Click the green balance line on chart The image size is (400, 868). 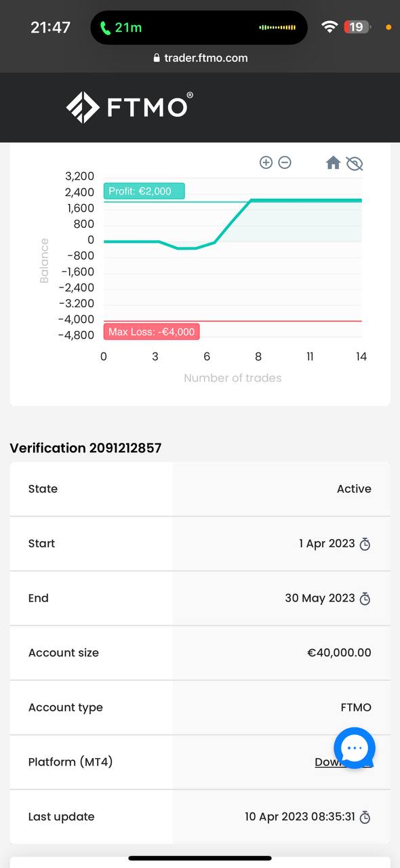232,221
